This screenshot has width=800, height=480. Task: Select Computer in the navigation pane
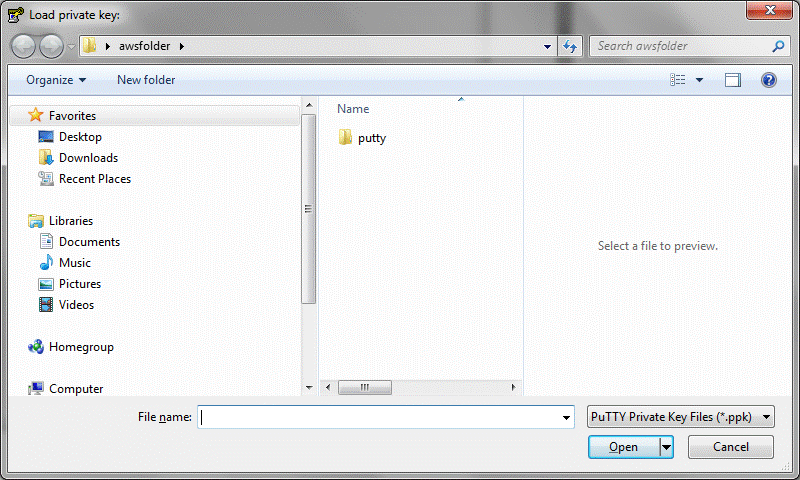click(76, 389)
